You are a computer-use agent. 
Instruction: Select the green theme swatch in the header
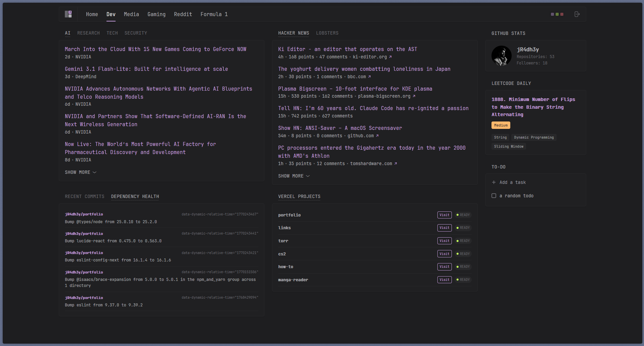(x=557, y=14)
